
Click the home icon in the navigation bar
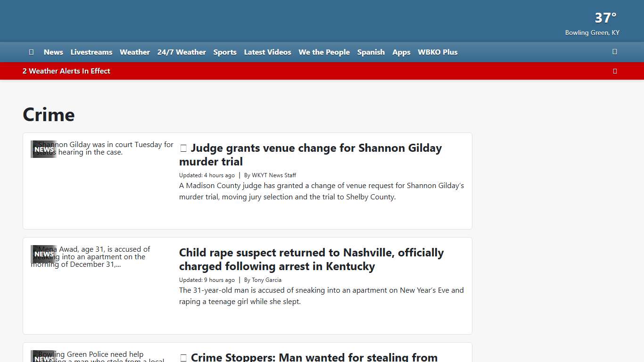point(31,52)
